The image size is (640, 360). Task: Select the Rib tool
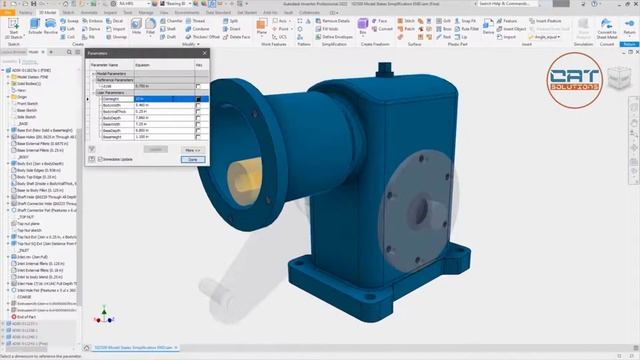click(x=89, y=37)
